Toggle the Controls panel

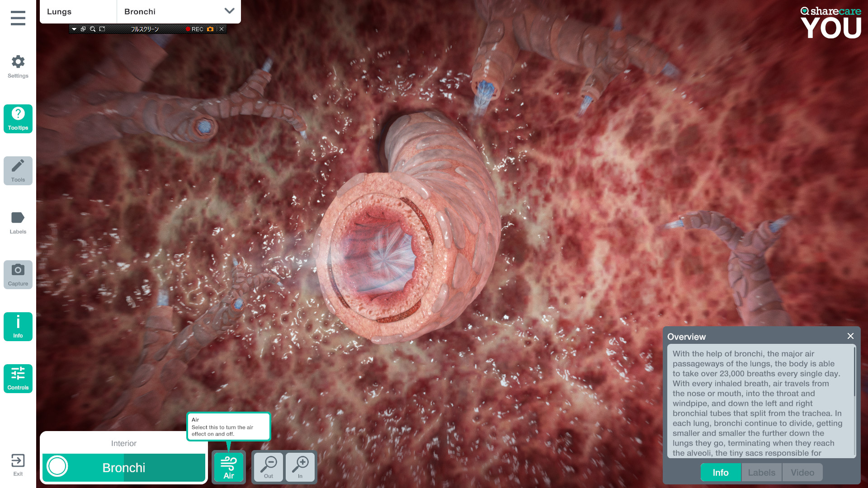(x=18, y=378)
